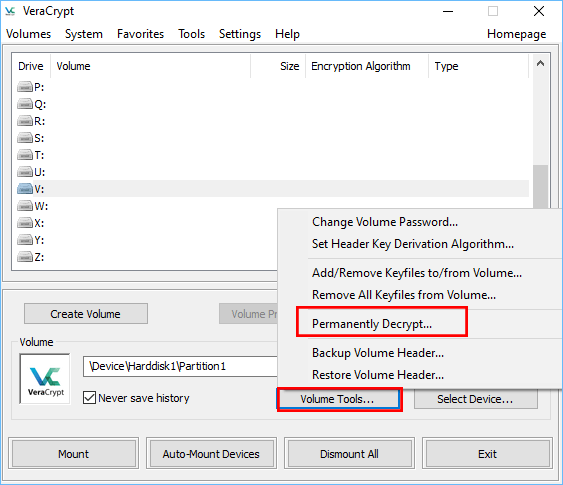Click the Exit button
563x485 pixels.
click(487, 454)
